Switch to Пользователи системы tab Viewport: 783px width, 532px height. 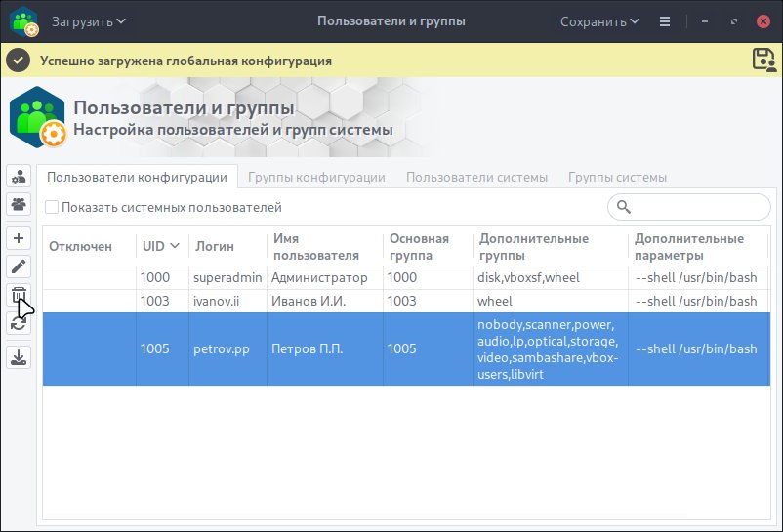pos(476,177)
